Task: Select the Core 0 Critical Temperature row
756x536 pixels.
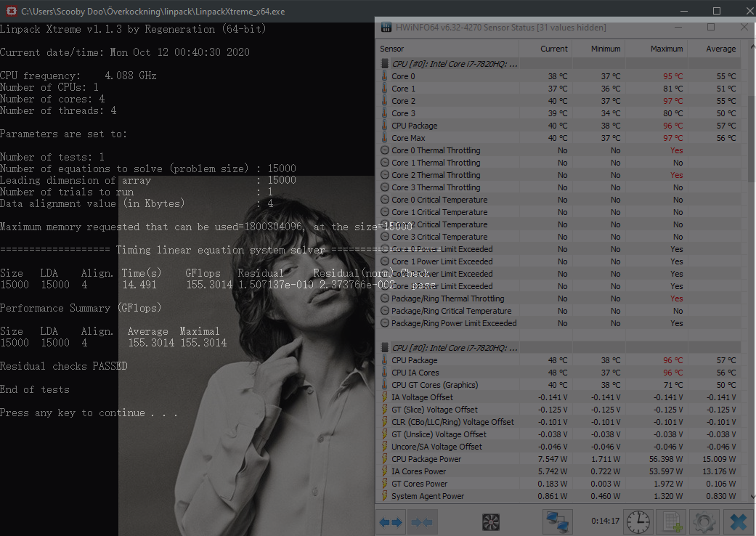Action: click(x=558, y=200)
